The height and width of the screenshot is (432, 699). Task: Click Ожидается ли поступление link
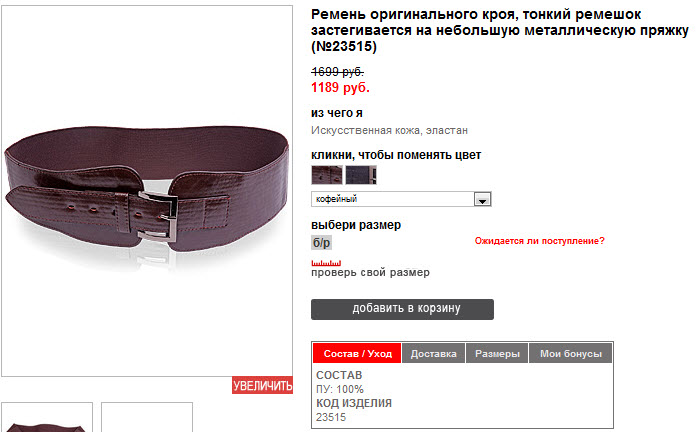(x=539, y=241)
